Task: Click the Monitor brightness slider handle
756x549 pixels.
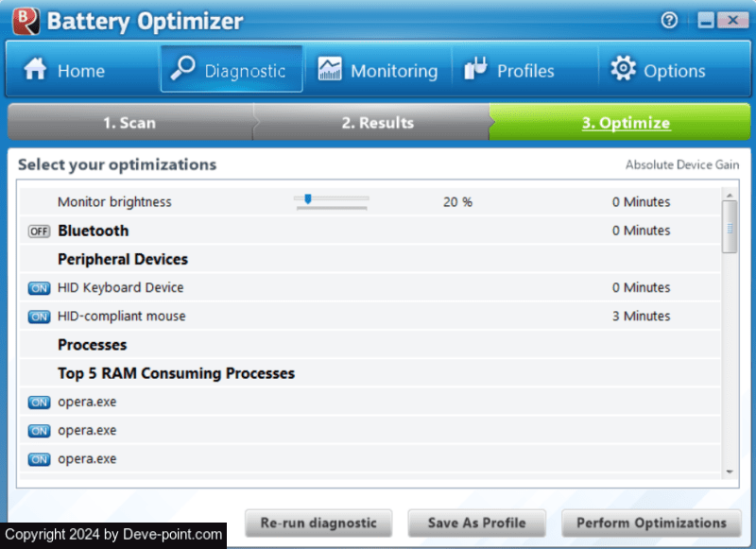Action: click(307, 198)
